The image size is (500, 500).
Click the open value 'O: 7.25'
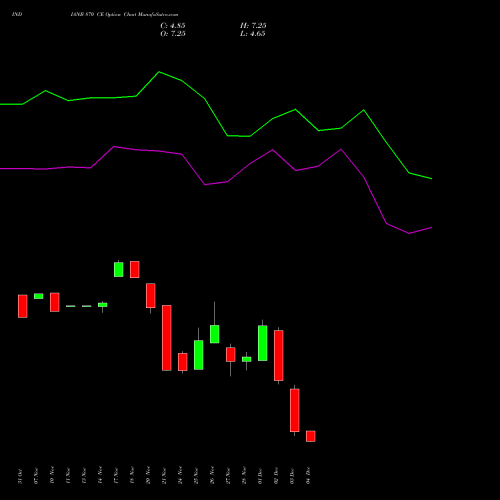[173, 34]
